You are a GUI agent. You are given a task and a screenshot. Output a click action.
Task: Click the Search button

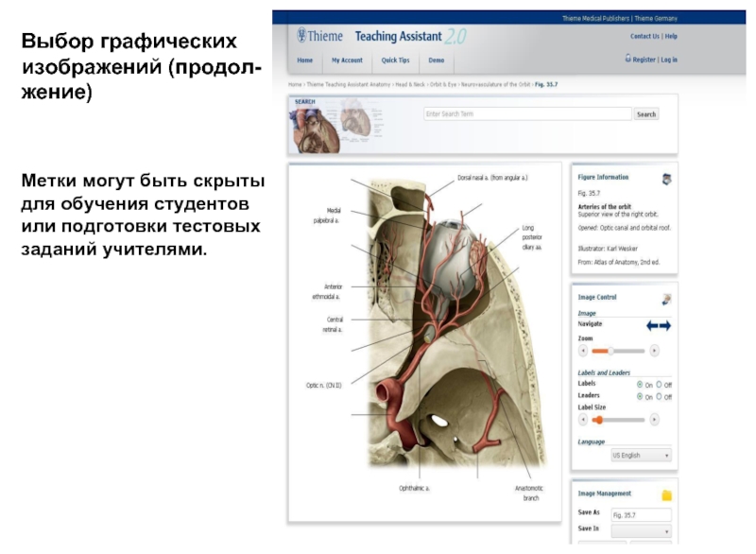tap(646, 114)
